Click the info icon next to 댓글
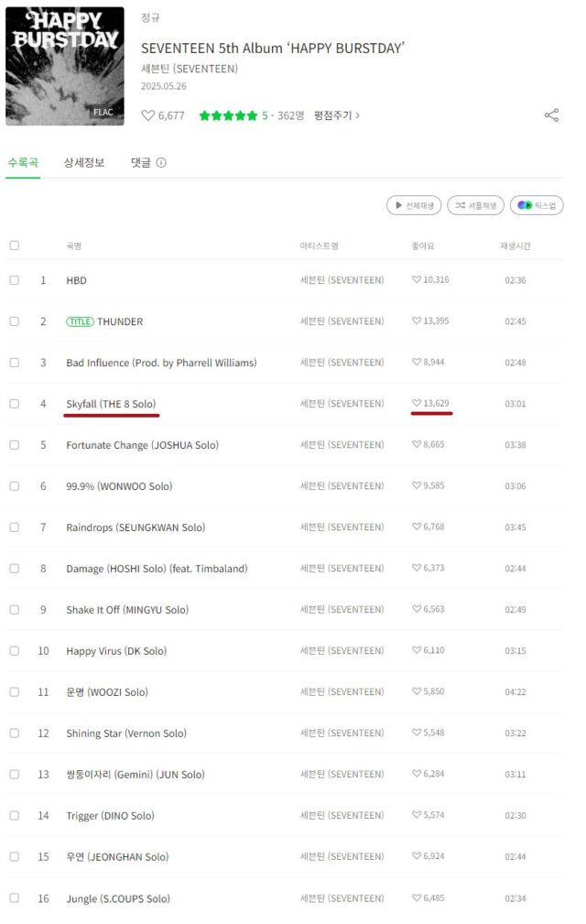This screenshot has height=924, width=586. pyautogui.click(x=161, y=163)
